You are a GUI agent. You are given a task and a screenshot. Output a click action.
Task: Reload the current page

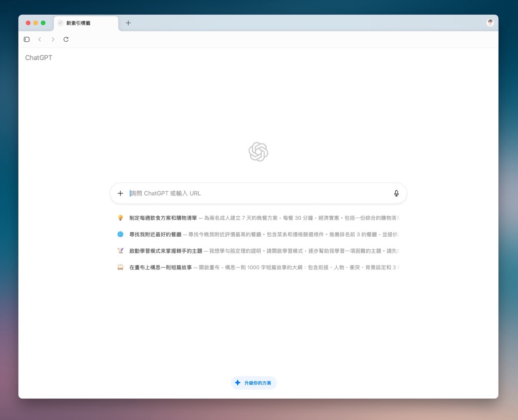tap(66, 39)
